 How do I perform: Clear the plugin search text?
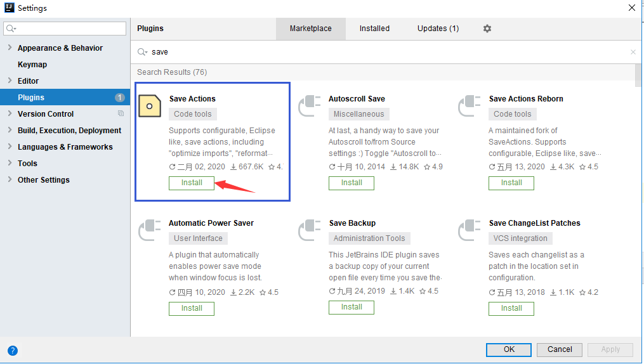pos(633,52)
